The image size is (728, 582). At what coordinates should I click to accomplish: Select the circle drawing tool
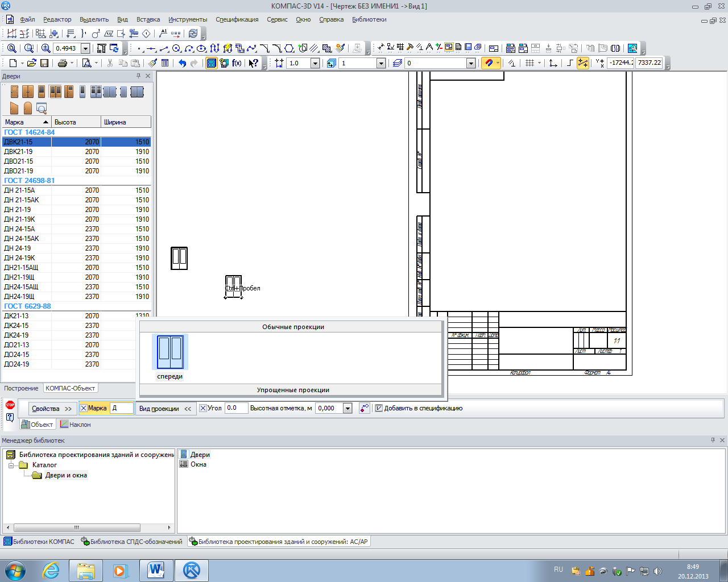pos(176,48)
